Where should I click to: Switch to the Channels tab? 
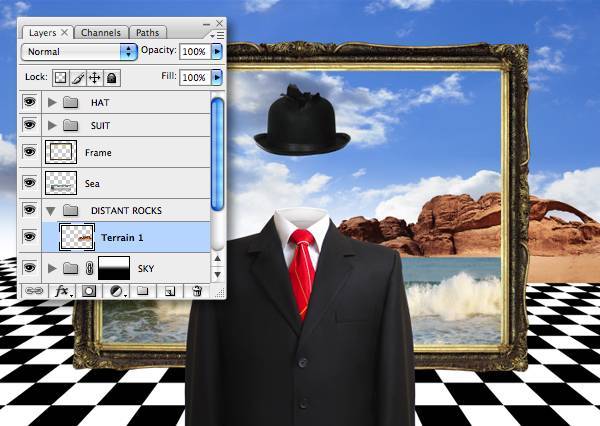[x=101, y=33]
